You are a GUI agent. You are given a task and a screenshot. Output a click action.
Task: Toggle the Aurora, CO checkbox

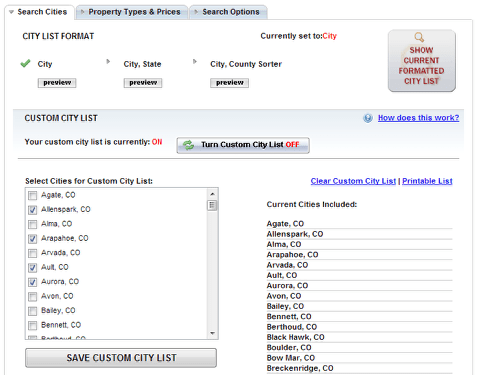pyautogui.click(x=32, y=282)
